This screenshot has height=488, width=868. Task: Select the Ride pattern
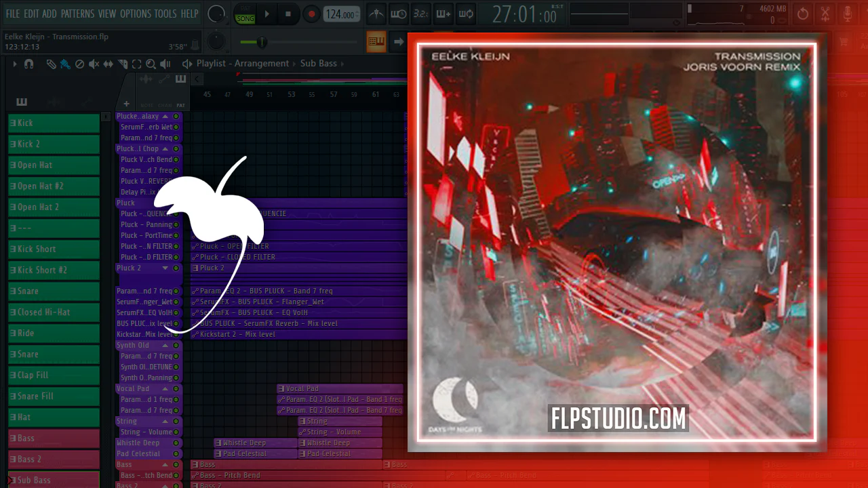tap(54, 333)
